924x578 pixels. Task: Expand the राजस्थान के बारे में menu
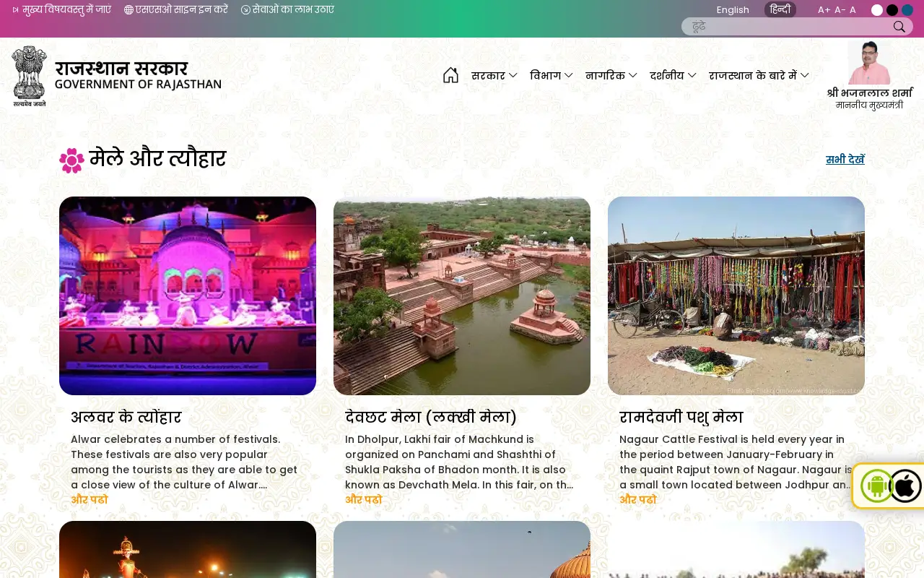click(759, 75)
